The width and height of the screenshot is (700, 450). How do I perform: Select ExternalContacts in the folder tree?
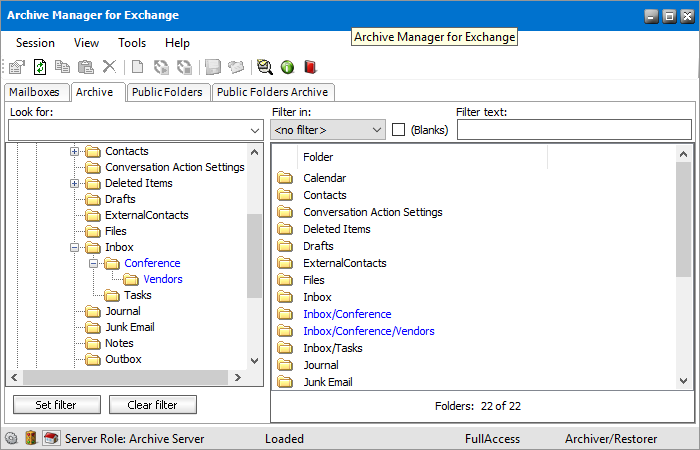[x=147, y=215]
